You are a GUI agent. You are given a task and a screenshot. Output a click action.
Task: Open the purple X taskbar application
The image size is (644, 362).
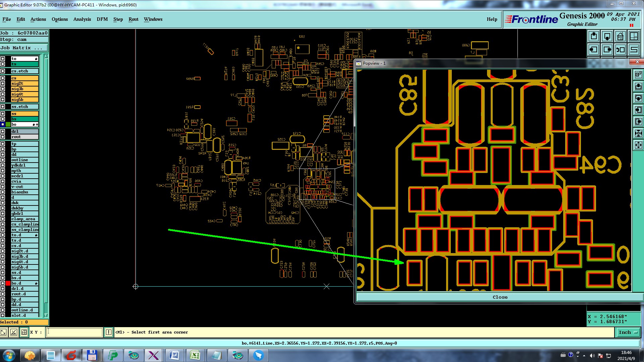pos(154,355)
